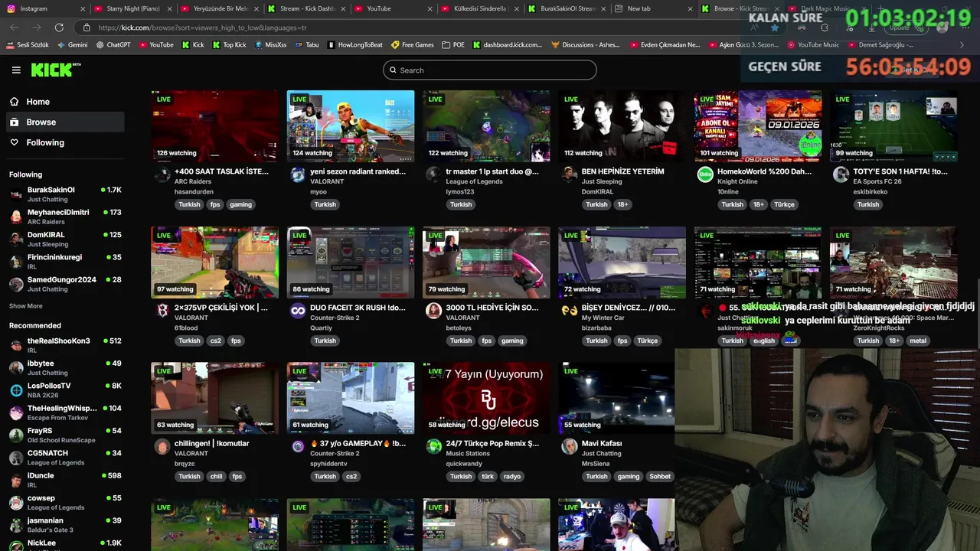Image resolution: width=980 pixels, height=551 pixels.
Task: Click ARC Raiders category link under hasandurden stream
Action: [x=193, y=182]
